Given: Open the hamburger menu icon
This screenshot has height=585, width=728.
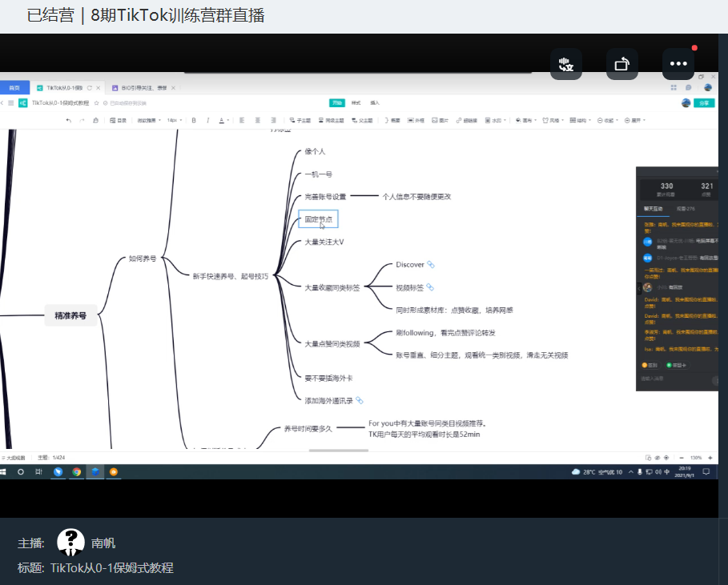Looking at the screenshot, I should [x=10, y=103].
